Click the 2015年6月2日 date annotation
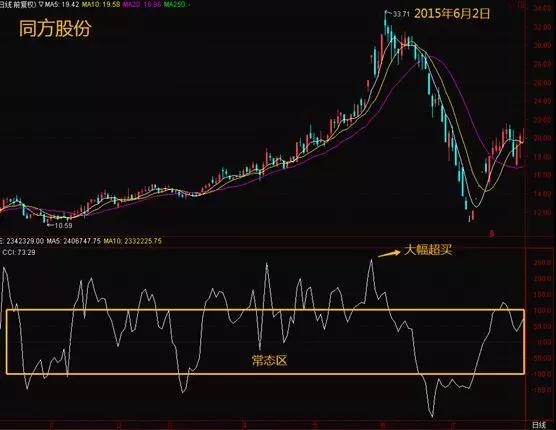Viewport: 556px width, 430px height. click(x=452, y=13)
